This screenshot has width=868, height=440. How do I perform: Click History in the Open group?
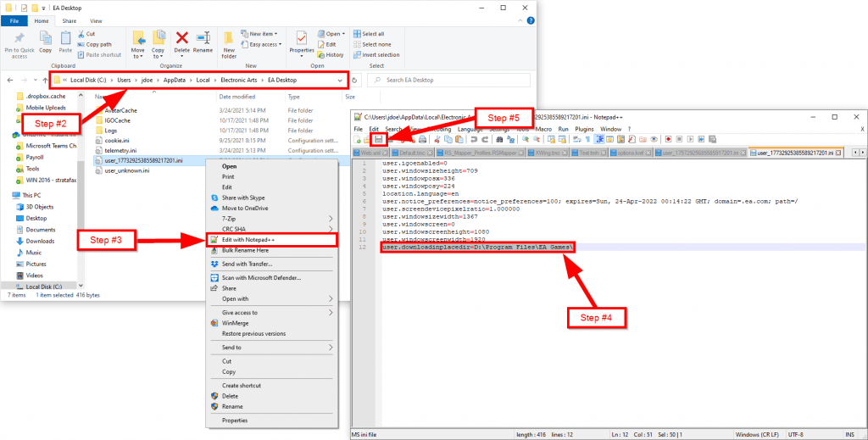pyautogui.click(x=331, y=55)
